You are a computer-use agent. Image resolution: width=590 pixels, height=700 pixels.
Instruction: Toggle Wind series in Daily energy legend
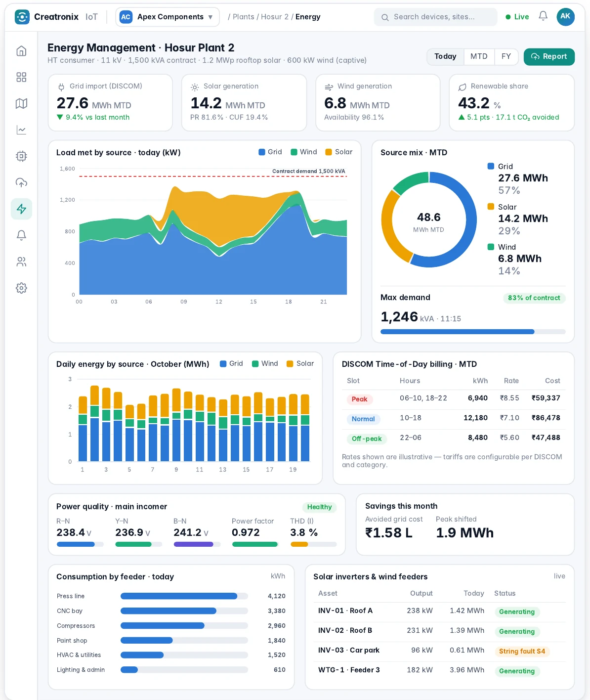[265, 363]
